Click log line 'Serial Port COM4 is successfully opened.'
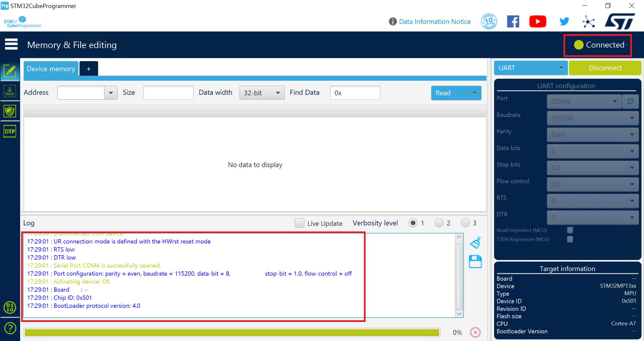This screenshot has height=341, width=644. [x=94, y=266]
